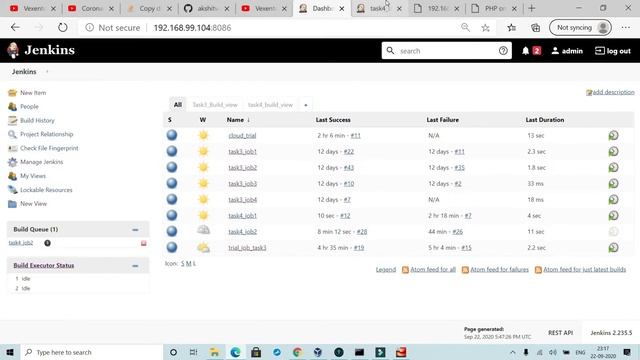Click weather icon of task4_job2
The image size is (640, 360).
pyautogui.click(x=203, y=231)
